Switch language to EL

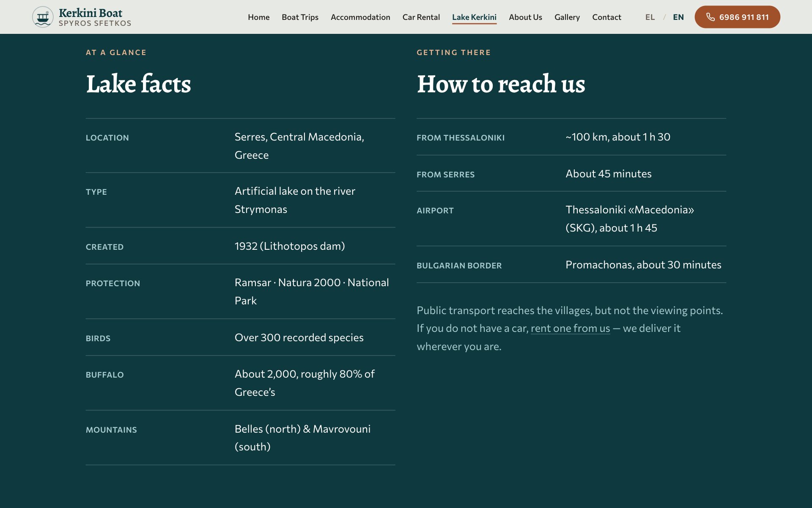(x=650, y=17)
